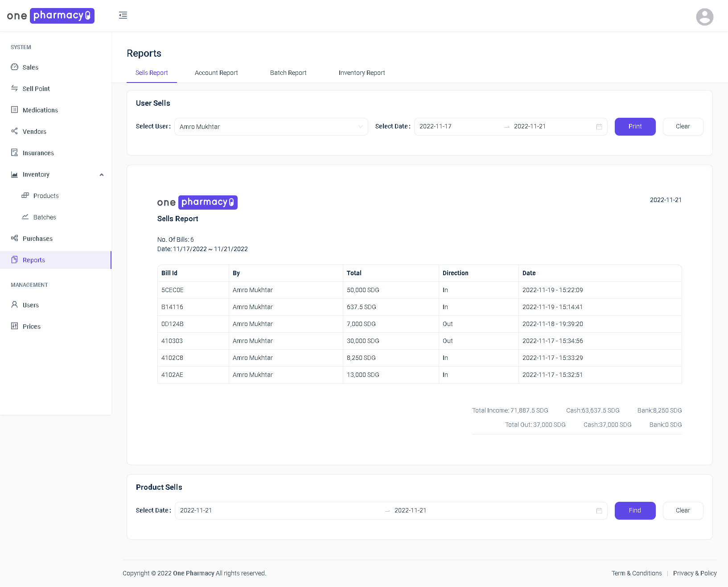Print the user sells report
Viewport: 728px width, 587px height.
click(635, 127)
